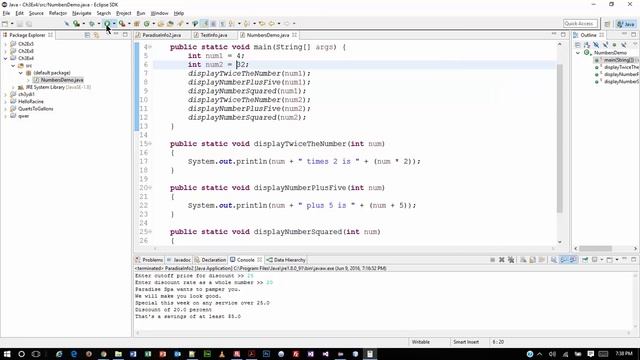Toggle Link with Editor in Package Explorer

pos(96,35)
